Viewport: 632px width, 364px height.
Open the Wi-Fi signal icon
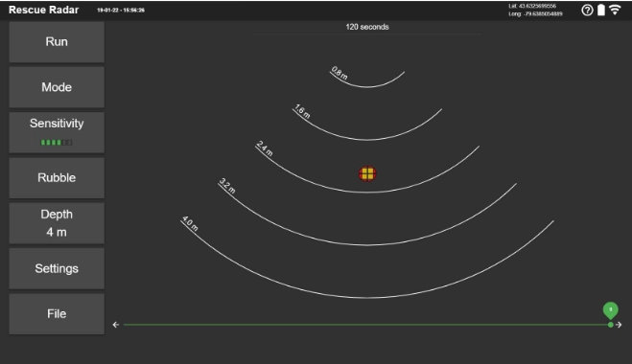(615, 10)
